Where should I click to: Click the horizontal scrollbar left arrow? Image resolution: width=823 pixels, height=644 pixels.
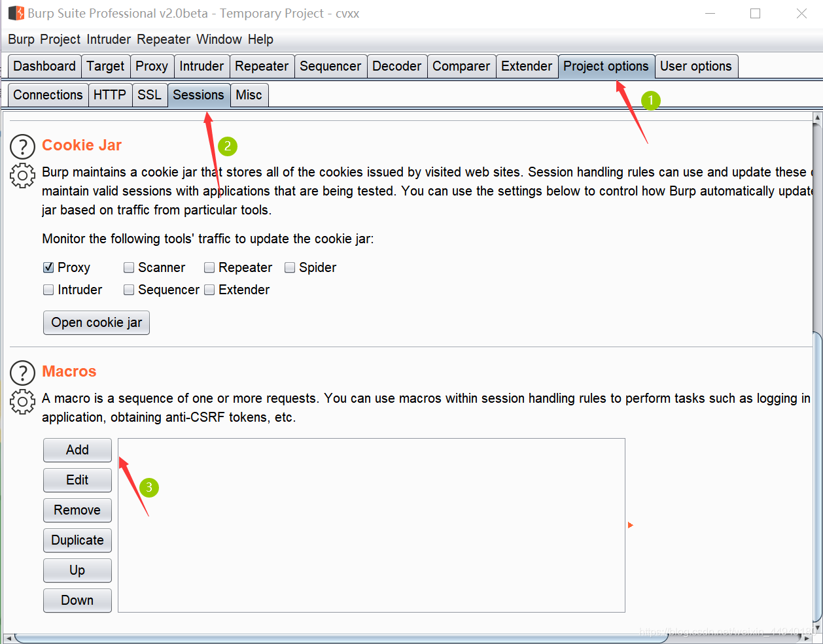tap(8, 639)
